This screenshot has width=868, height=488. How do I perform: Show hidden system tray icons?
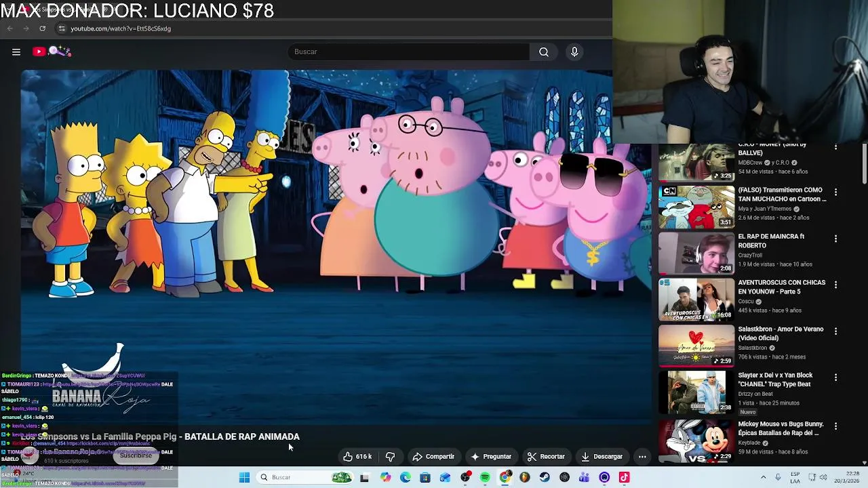[x=763, y=477]
